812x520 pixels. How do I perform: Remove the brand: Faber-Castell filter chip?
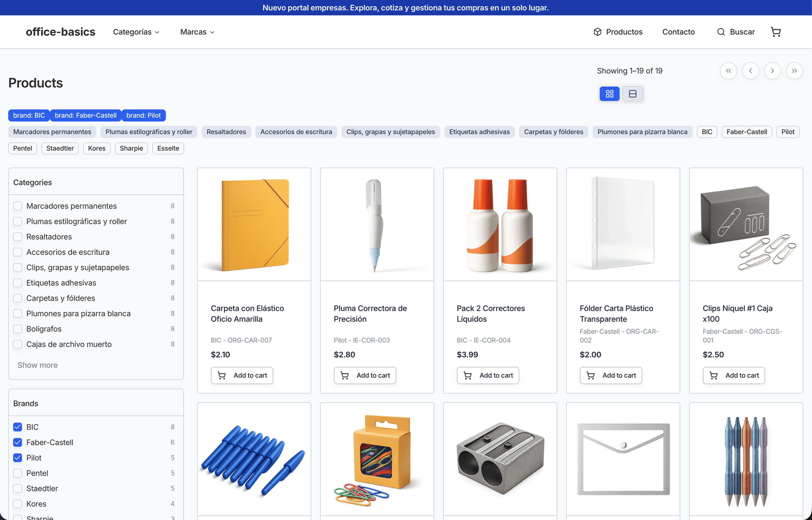tap(85, 115)
